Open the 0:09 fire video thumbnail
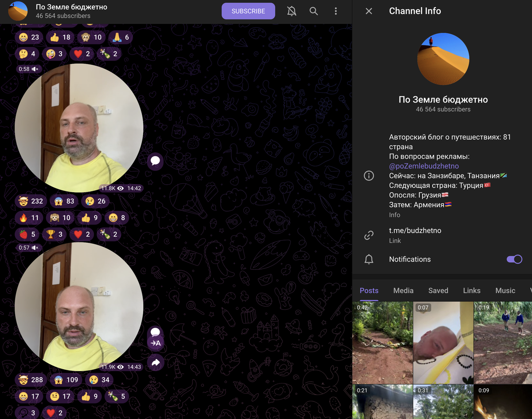This screenshot has width=532, height=419. 503,402
